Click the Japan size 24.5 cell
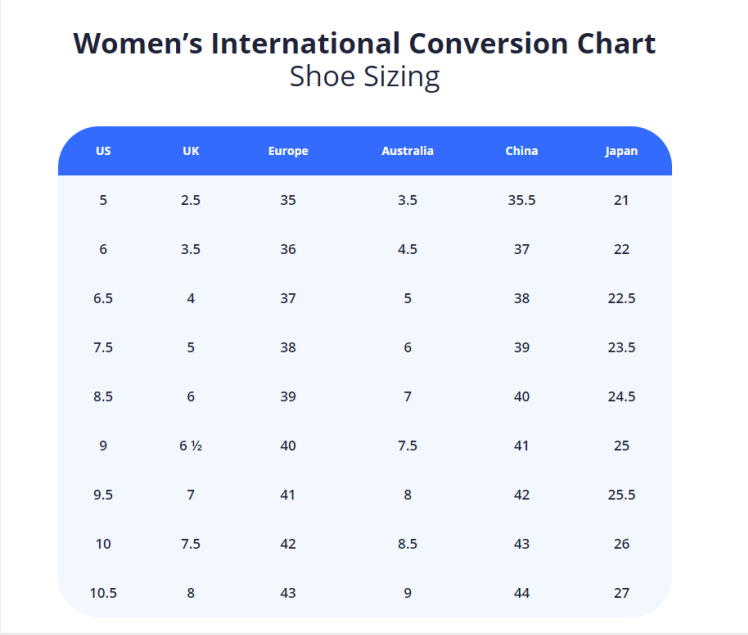 coord(621,396)
